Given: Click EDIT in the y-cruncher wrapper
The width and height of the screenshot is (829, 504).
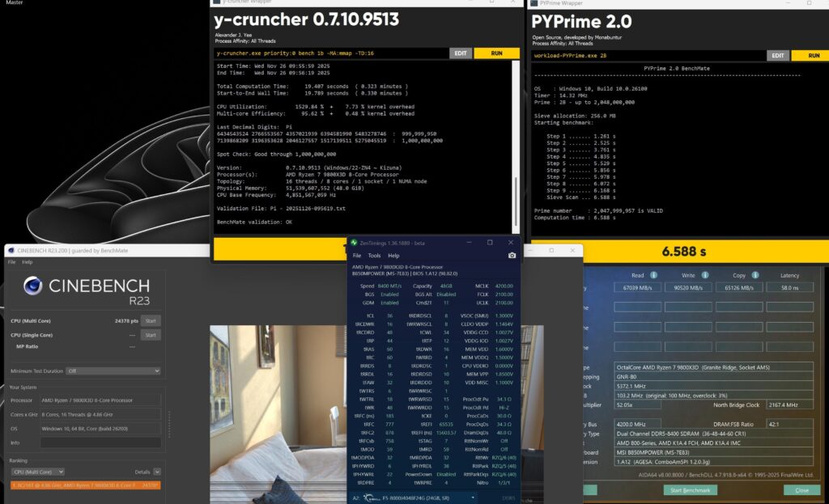Looking at the screenshot, I should pyautogui.click(x=461, y=53).
